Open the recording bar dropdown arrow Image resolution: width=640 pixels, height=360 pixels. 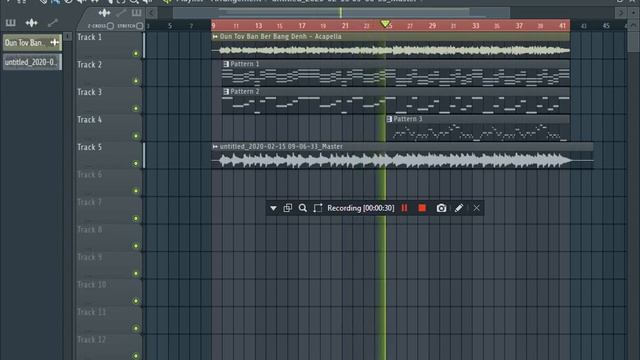[x=273, y=208]
